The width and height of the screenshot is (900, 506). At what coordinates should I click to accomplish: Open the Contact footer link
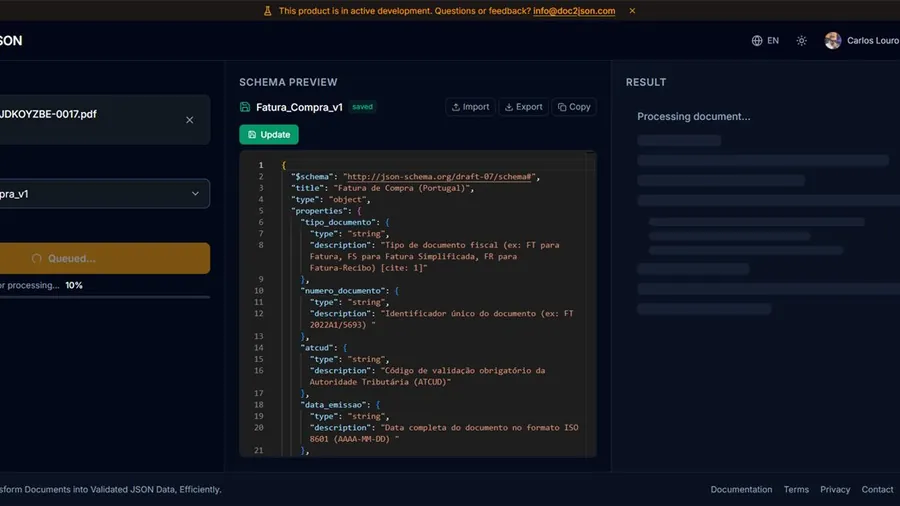(877, 489)
